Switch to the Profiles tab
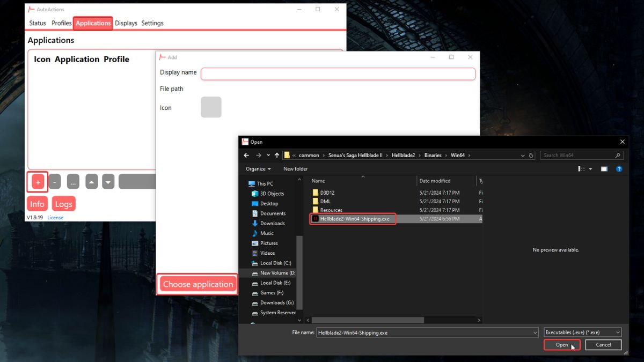Image resolution: width=644 pixels, height=362 pixels. (62, 23)
